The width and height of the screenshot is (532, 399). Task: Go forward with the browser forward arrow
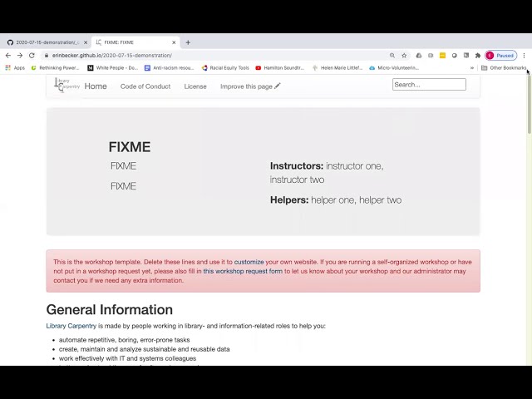pos(20,56)
